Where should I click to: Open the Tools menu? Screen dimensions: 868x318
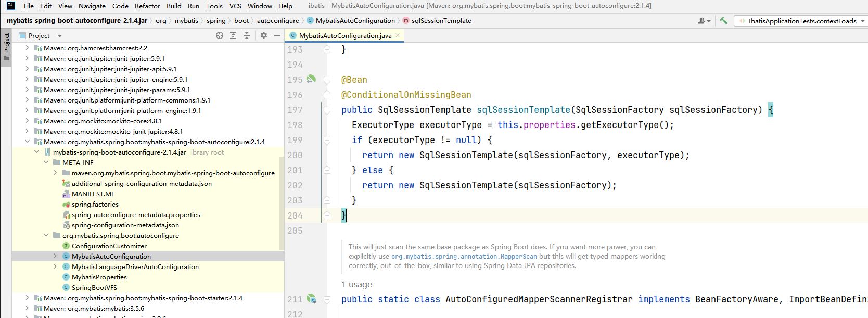point(214,6)
